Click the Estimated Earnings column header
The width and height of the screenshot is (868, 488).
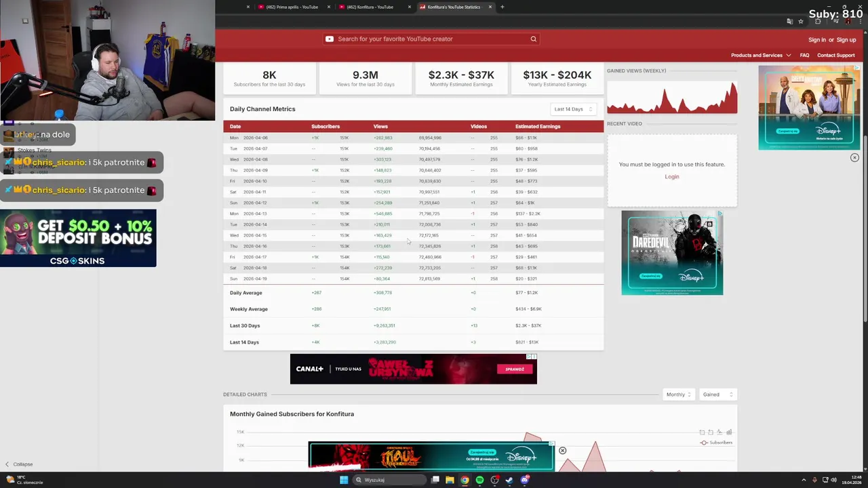click(x=538, y=126)
